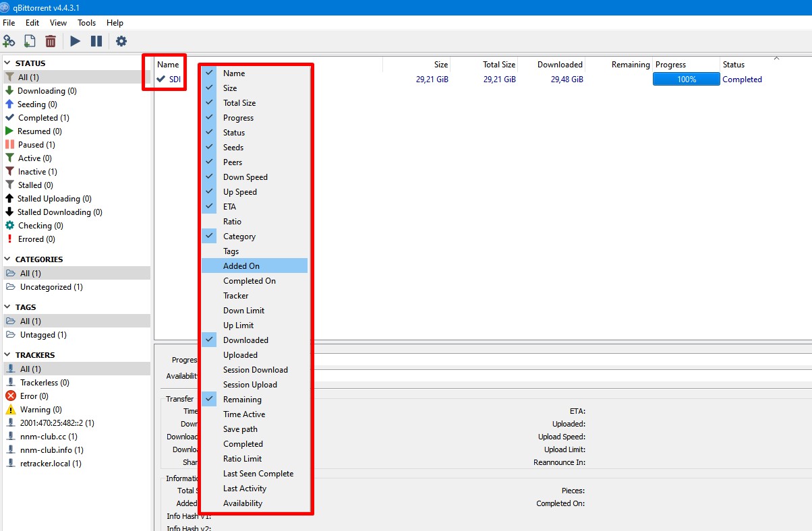The image size is (812, 531).
Task: Open the Tools menu
Action: [87, 23]
